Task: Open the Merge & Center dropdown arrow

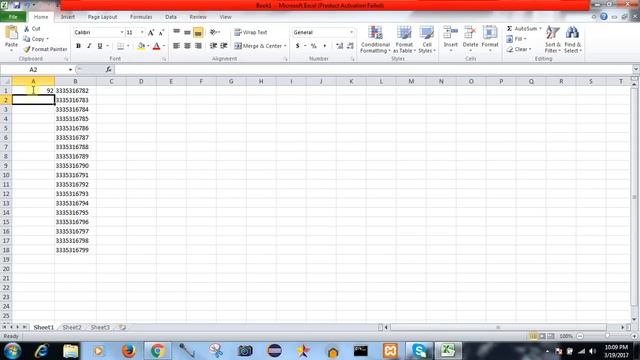Action: pos(285,46)
